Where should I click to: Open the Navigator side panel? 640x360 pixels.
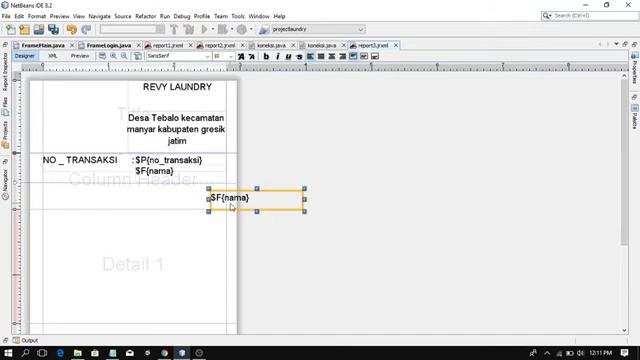point(5,184)
